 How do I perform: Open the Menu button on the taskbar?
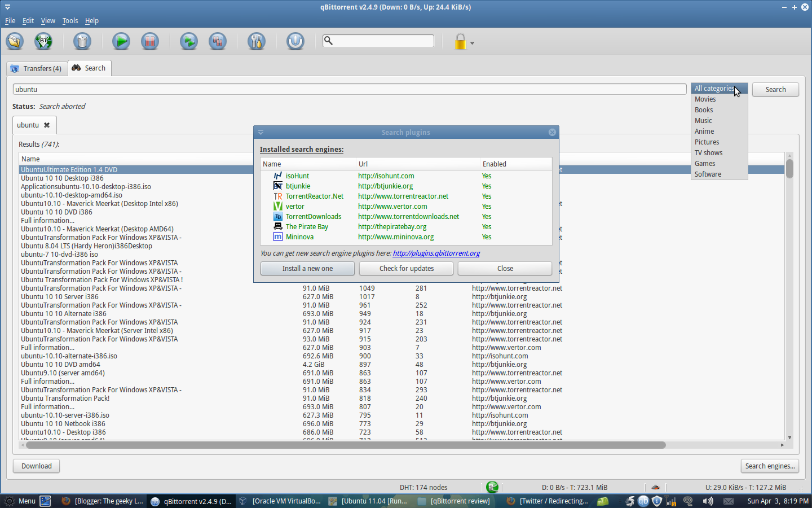(x=20, y=501)
